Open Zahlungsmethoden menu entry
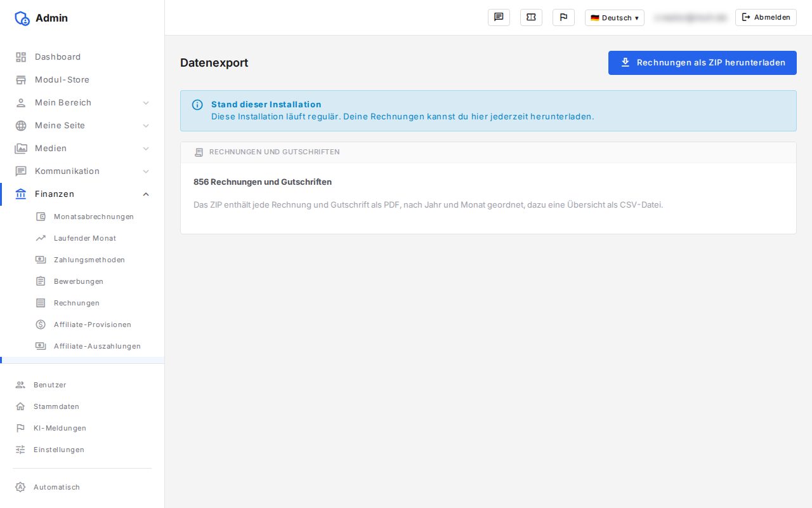This screenshot has width=812, height=508. 82,260
